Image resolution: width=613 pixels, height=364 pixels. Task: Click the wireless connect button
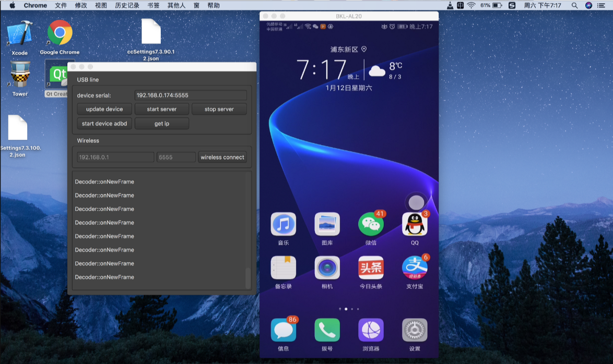click(222, 157)
